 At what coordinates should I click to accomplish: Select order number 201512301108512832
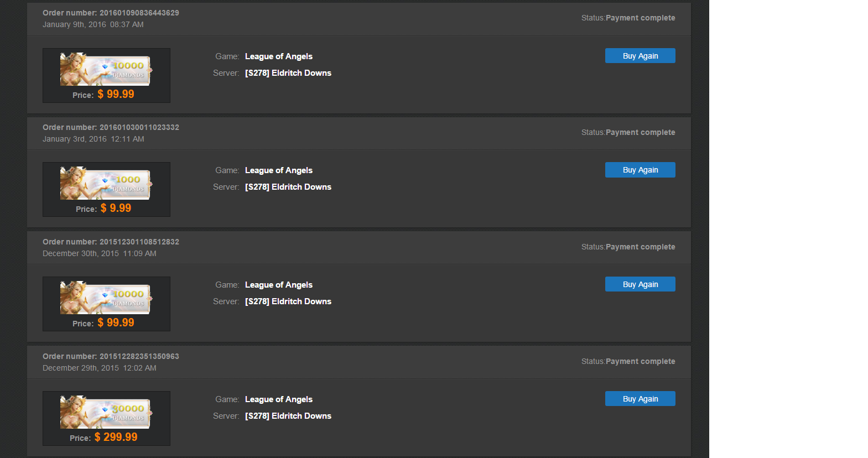pos(139,242)
